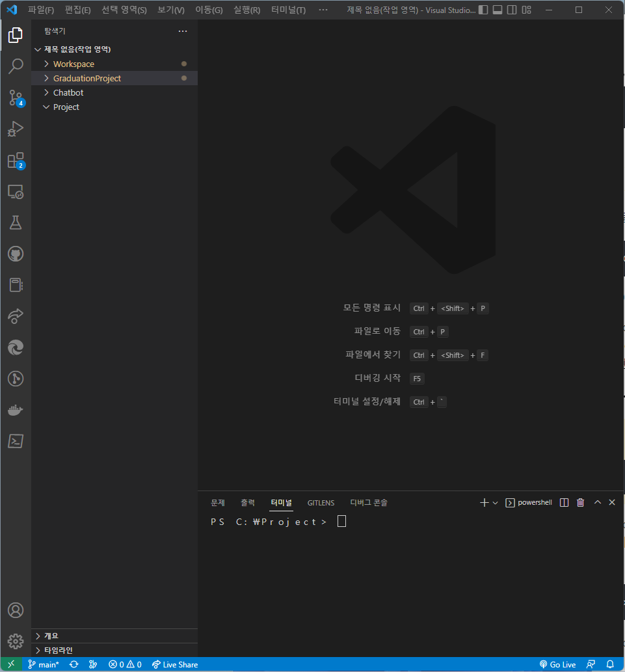Screen dimensions: 625x672
Task: Open Customize Layout button
Action: pos(527,10)
